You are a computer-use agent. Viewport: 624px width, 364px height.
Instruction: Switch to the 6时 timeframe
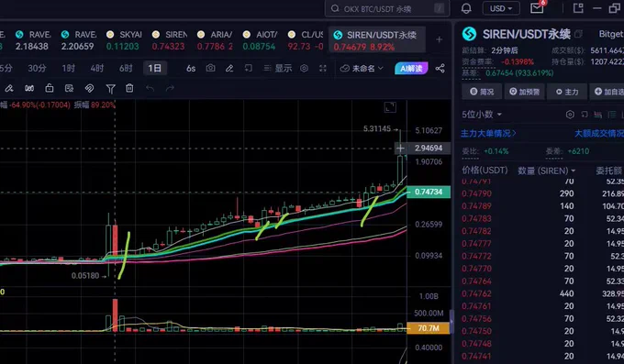point(126,69)
